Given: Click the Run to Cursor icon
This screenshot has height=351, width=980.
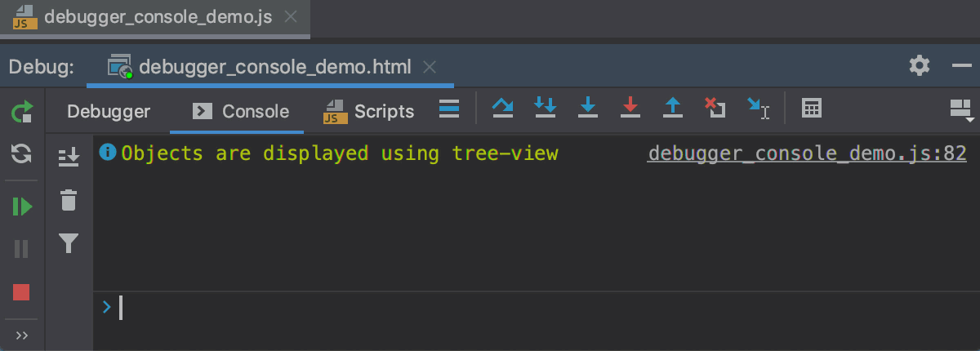Looking at the screenshot, I should 757,108.
